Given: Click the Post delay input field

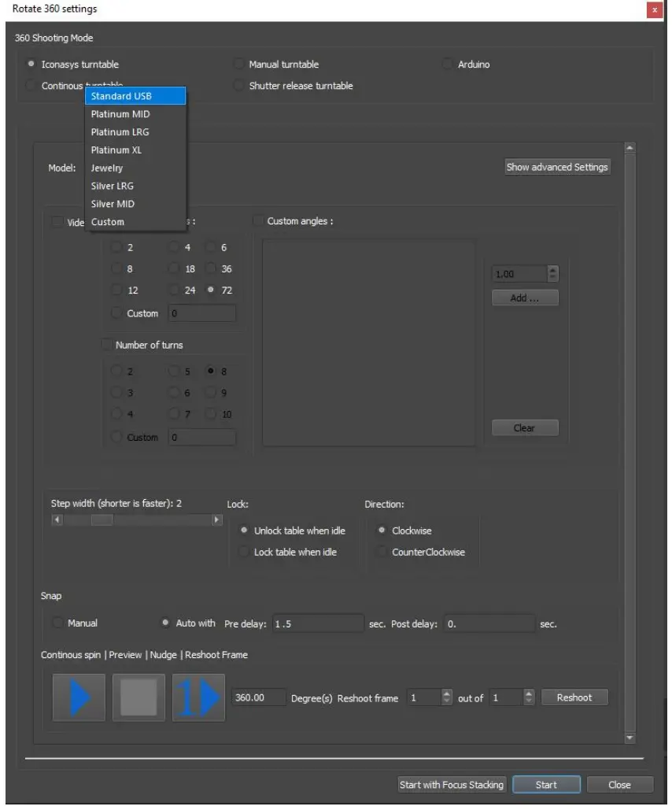Looking at the screenshot, I should coord(489,623).
